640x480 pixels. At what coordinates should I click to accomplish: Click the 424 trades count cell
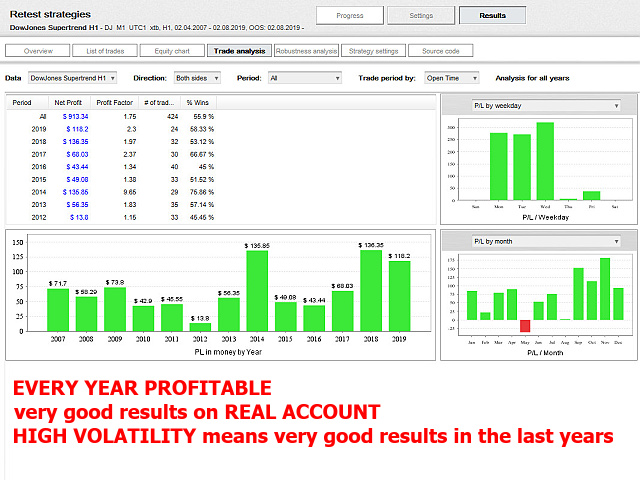tap(172, 116)
